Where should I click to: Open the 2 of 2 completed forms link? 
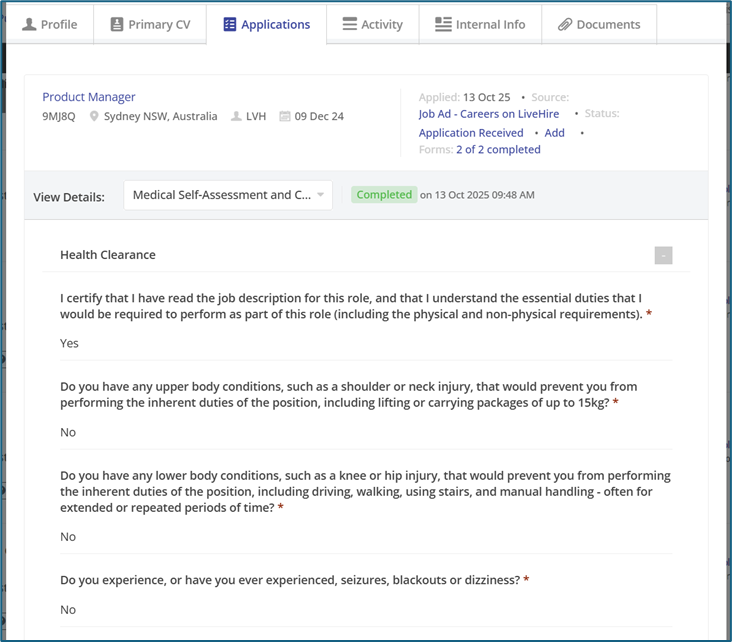point(498,150)
